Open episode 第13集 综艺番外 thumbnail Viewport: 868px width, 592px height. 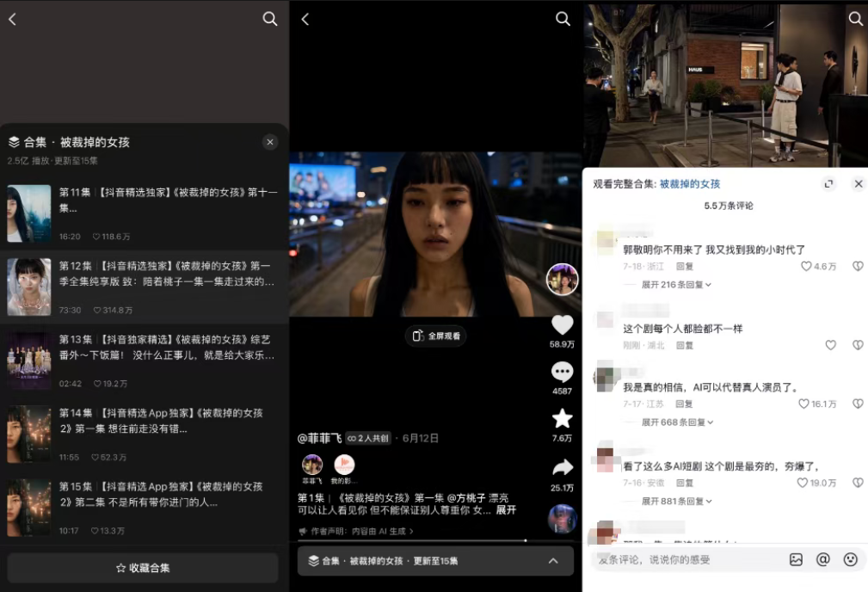28,361
